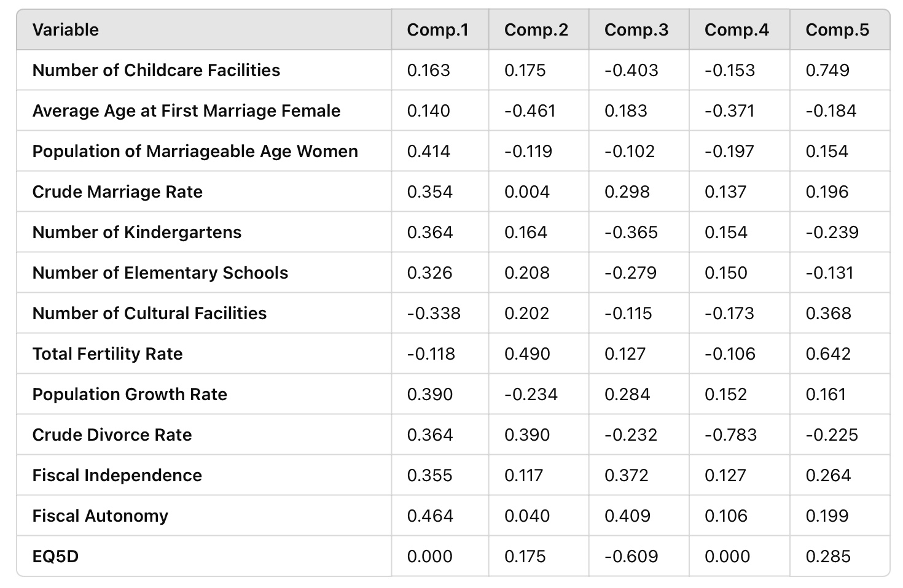Click the Number of Childcare Facilities row label
This screenshot has height=588, width=903.
(x=156, y=70)
